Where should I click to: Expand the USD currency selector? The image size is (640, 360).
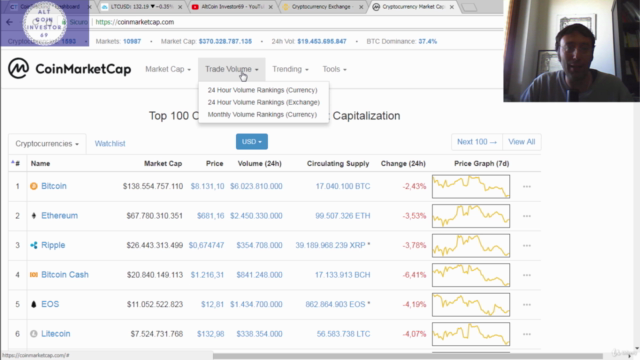(252, 142)
